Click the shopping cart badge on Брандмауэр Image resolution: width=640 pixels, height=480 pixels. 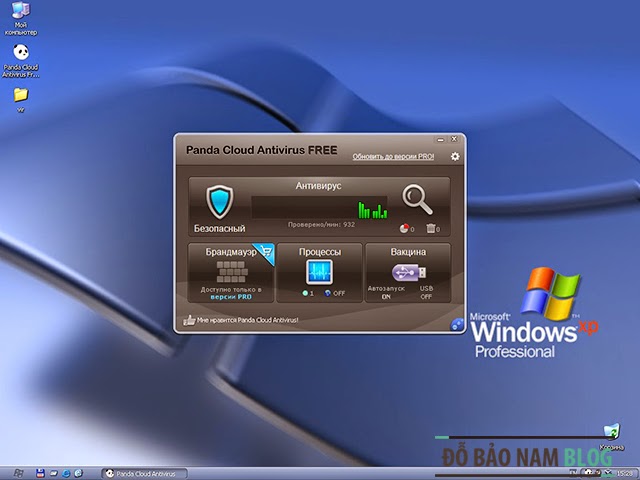pos(265,251)
